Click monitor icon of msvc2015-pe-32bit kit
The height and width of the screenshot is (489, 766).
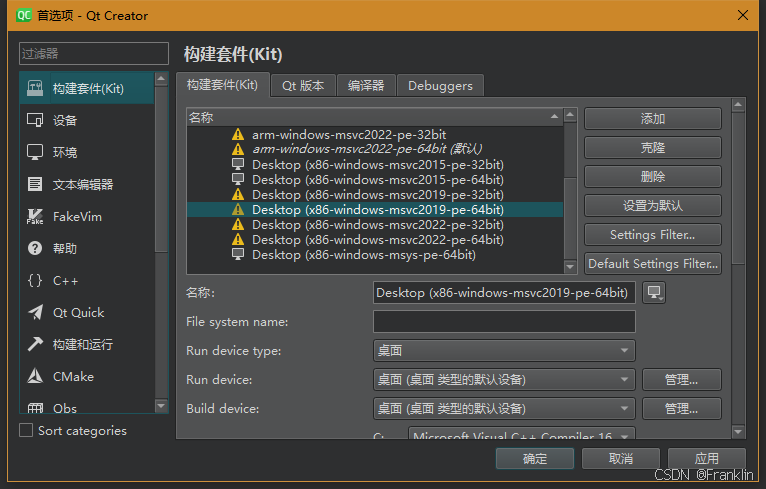238,164
